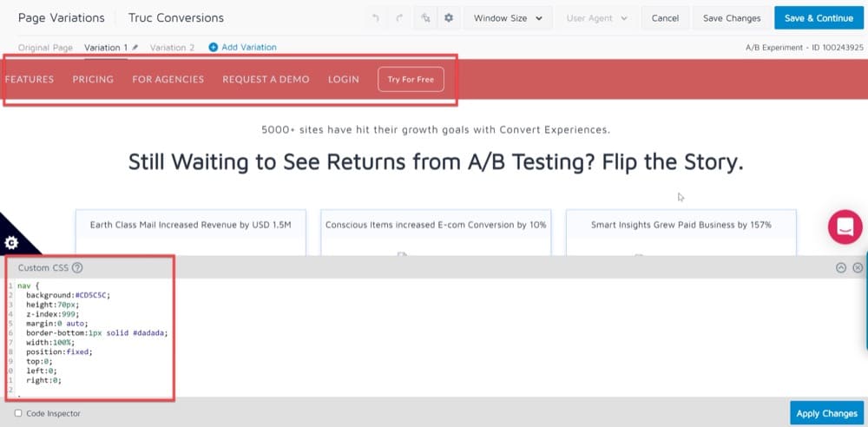Viewport: 868px width, 427px height.
Task: Click the black corner gear badge
Action: pyautogui.click(x=11, y=243)
